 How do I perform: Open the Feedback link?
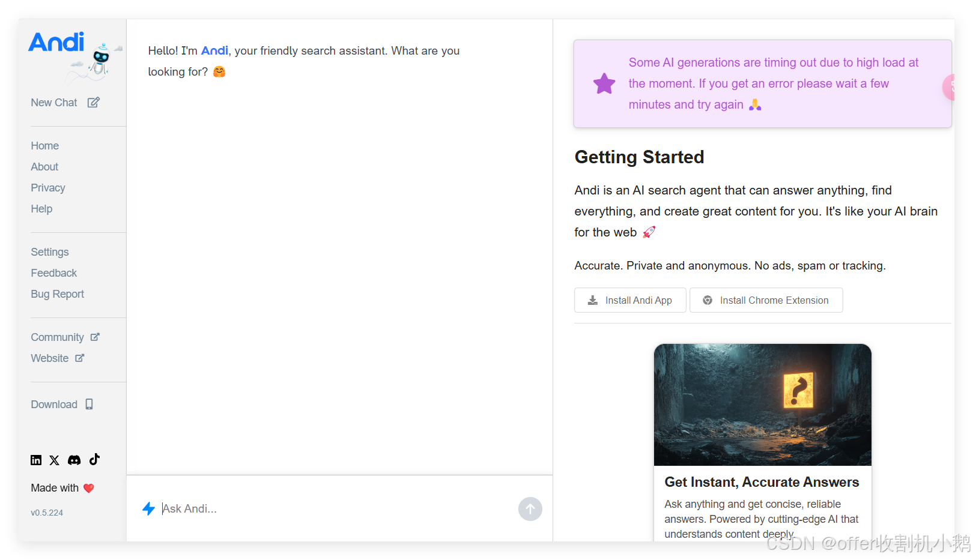54,273
